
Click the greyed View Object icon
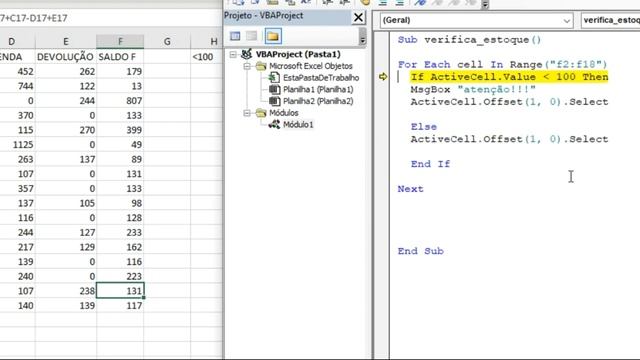pos(251,36)
